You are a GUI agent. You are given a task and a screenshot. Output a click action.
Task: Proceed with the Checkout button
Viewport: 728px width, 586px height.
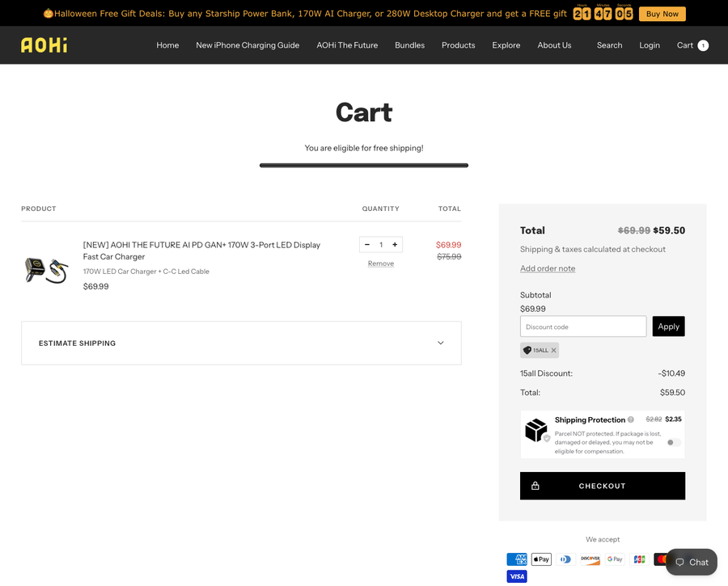603,486
